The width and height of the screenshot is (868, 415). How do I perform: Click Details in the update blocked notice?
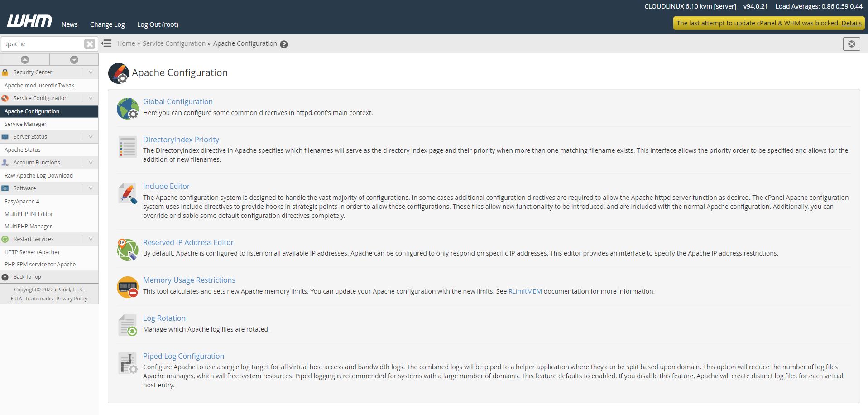coord(851,23)
